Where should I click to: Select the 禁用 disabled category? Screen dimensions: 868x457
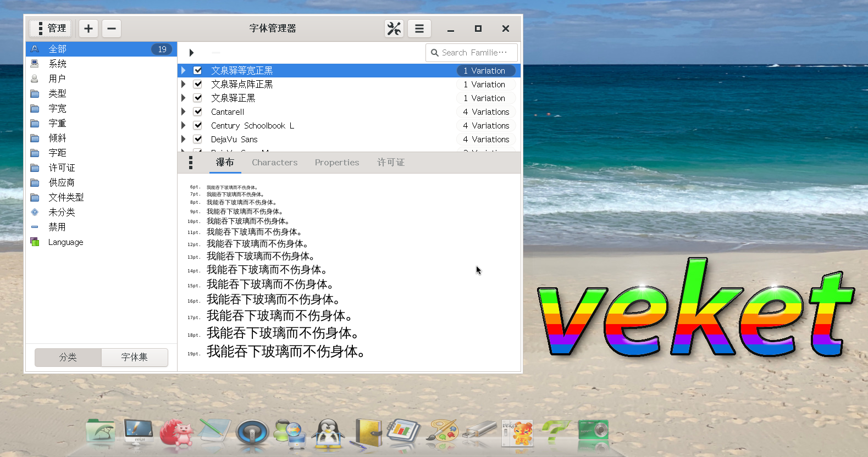pyautogui.click(x=102, y=227)
